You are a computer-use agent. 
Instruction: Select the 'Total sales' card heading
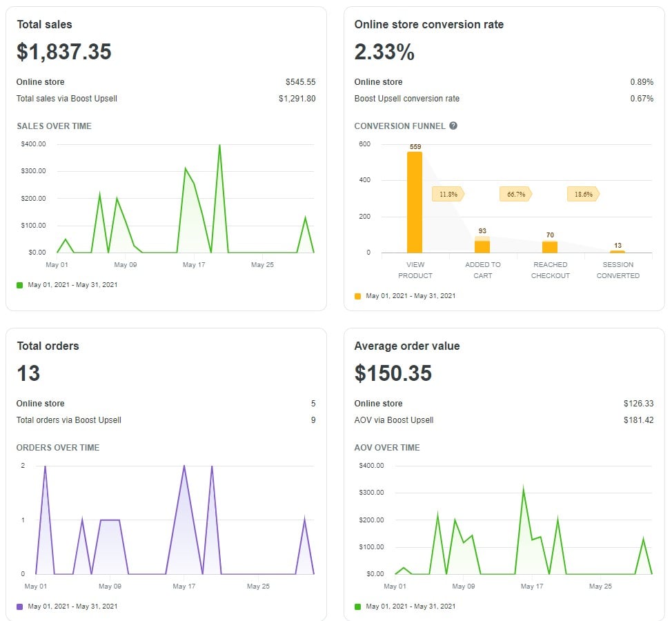tap(45, 24)
